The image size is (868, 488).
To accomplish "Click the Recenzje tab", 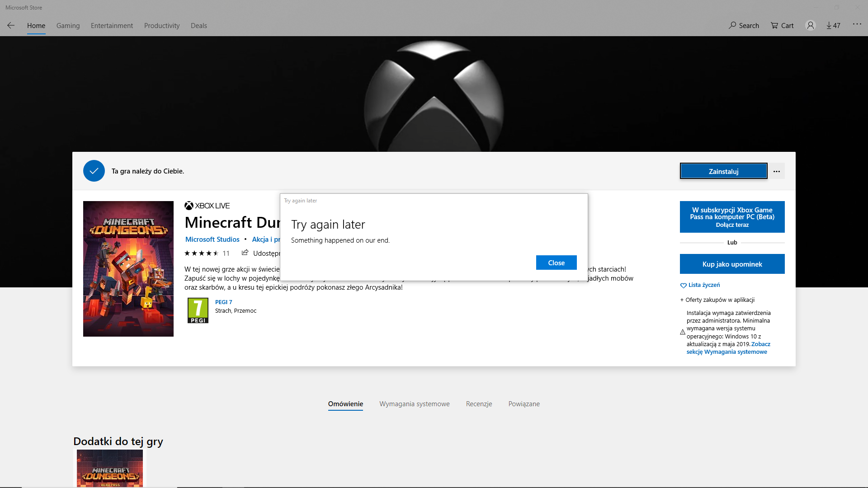I will pos(479,404).
